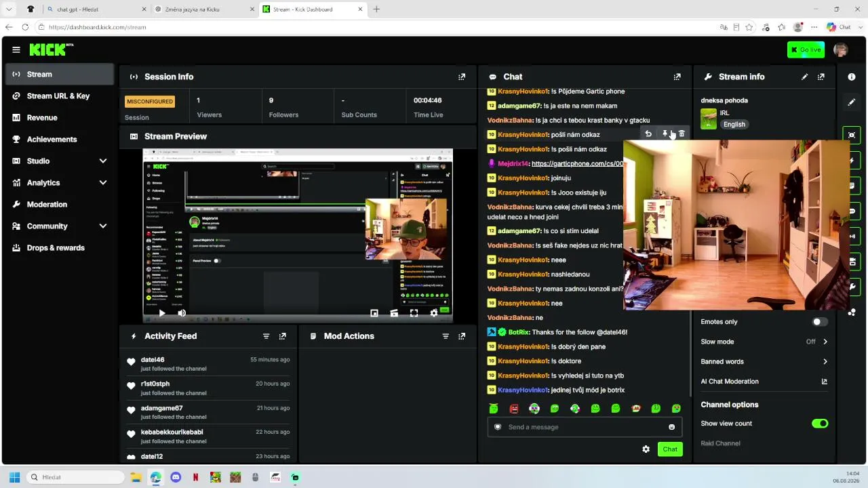The height and width of the screenshot is (488, 868).
Task: Open Discord from the taskbar
Action: pos(176,477)
